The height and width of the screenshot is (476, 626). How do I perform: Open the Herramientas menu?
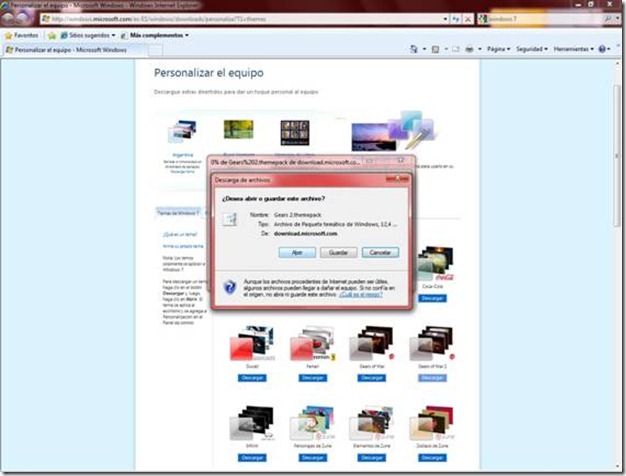(573, 49)
